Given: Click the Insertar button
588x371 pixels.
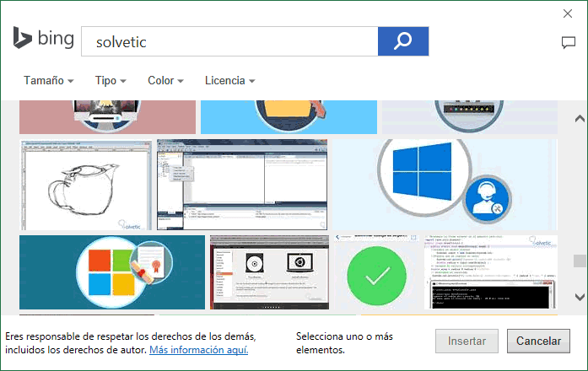Looking at the screenshot, I should 467,341.
